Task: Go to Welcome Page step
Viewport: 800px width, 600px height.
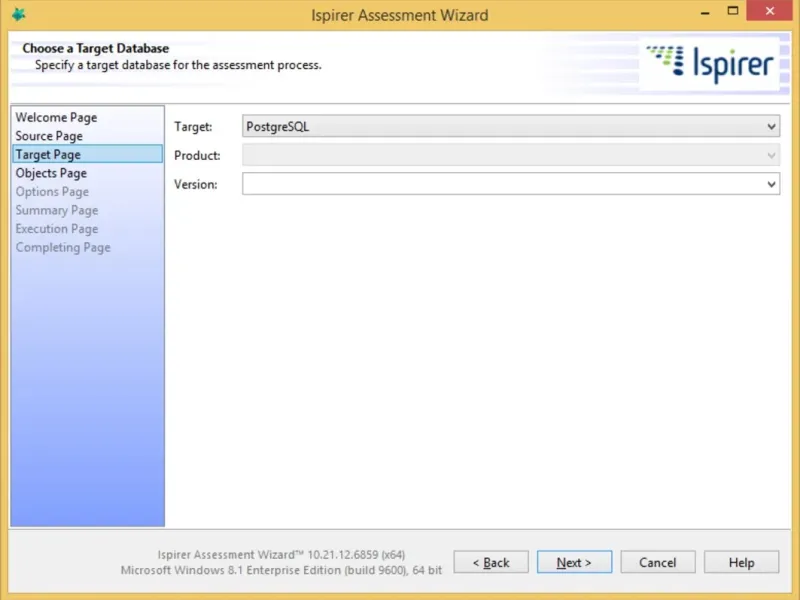Action: point(56,117)
